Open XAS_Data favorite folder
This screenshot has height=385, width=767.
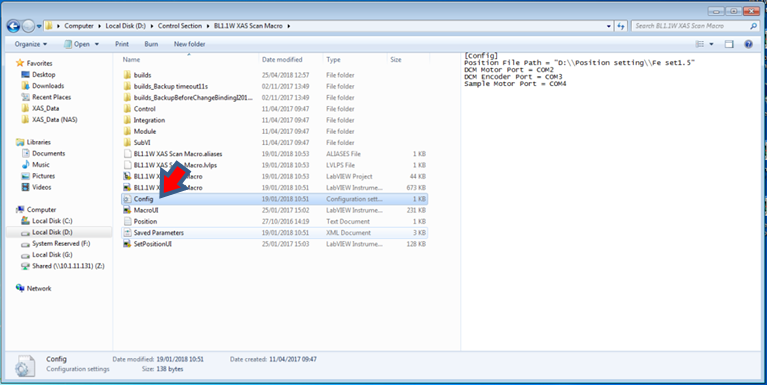tap(45, 108)
